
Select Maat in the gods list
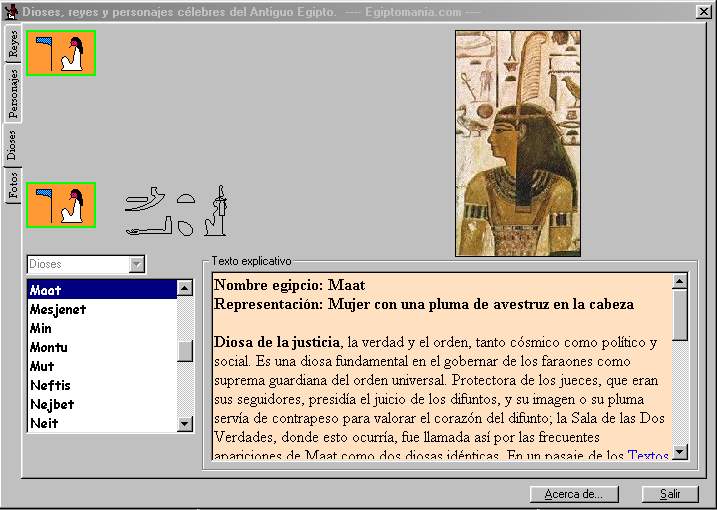(x=102, y=290)
